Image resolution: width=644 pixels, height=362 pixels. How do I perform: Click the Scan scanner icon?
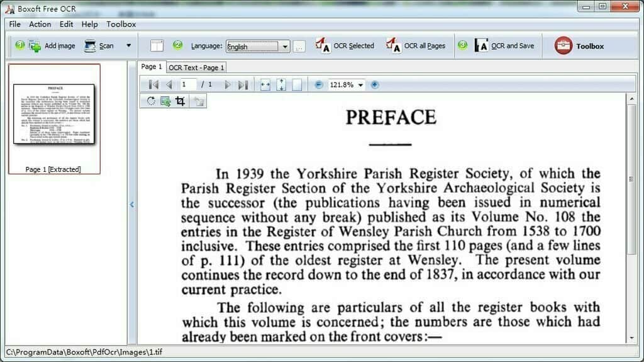coord(90,46)
